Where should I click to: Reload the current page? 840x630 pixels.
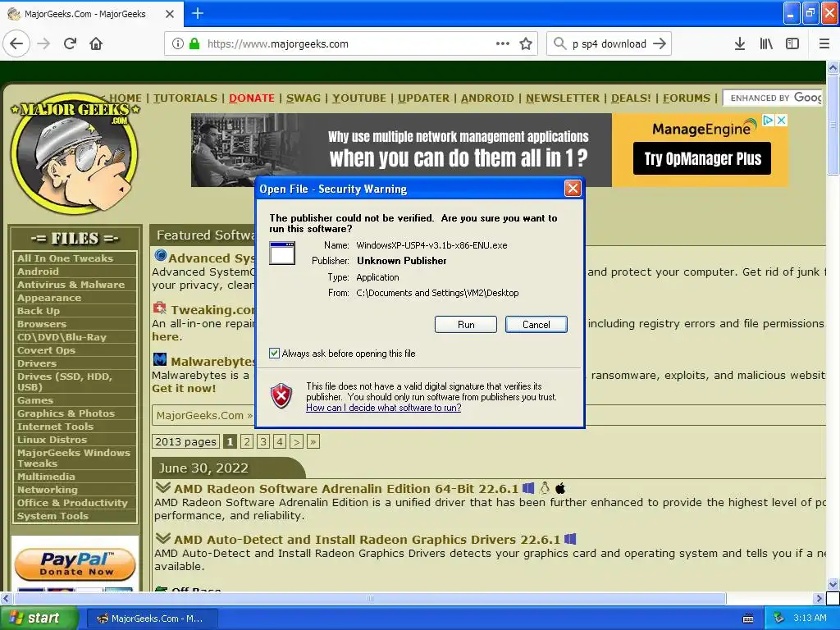click(71, 44)
